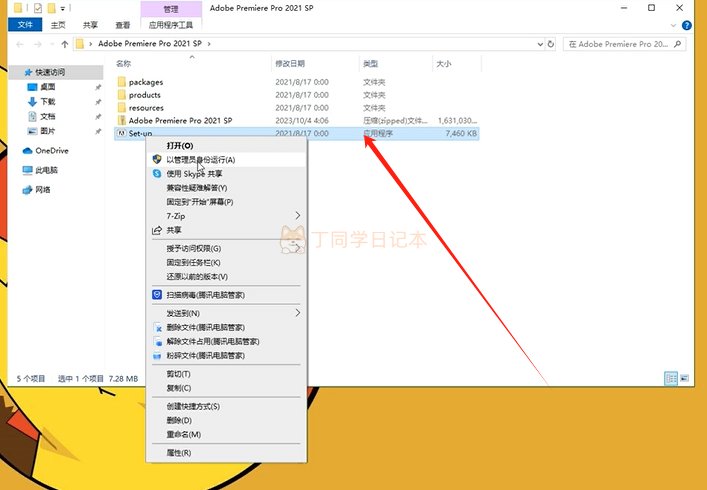Refresh the current folder

pyautogui.click(x=551, y=44)
